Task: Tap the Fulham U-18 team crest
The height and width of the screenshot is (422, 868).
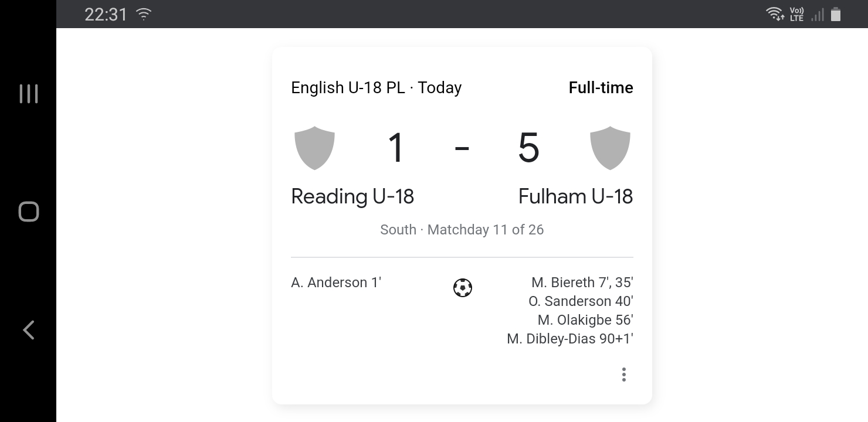Action: [610, 148]
